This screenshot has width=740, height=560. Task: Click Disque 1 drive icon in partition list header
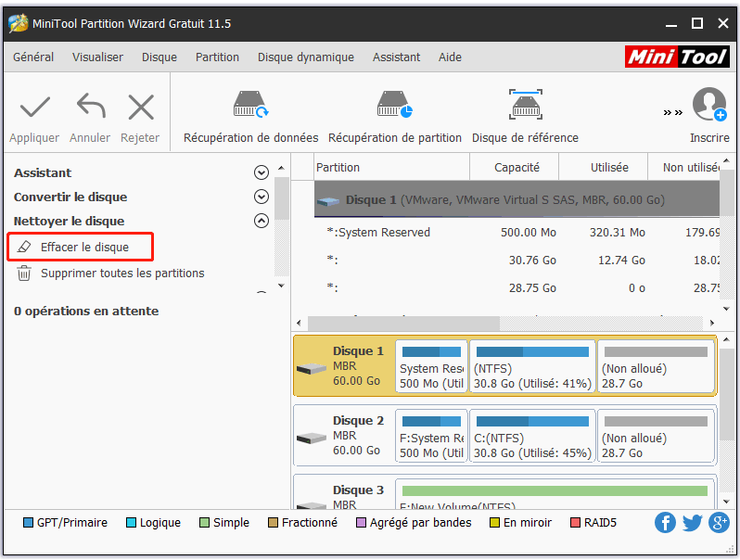328,201
